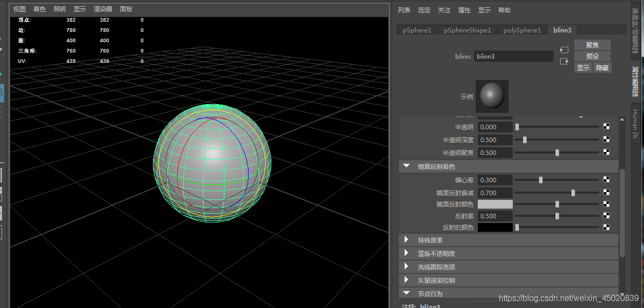Screen dimensions: 644x308
Task: Click the 偏心率 value field 0.300
Action: coord(495,180)
